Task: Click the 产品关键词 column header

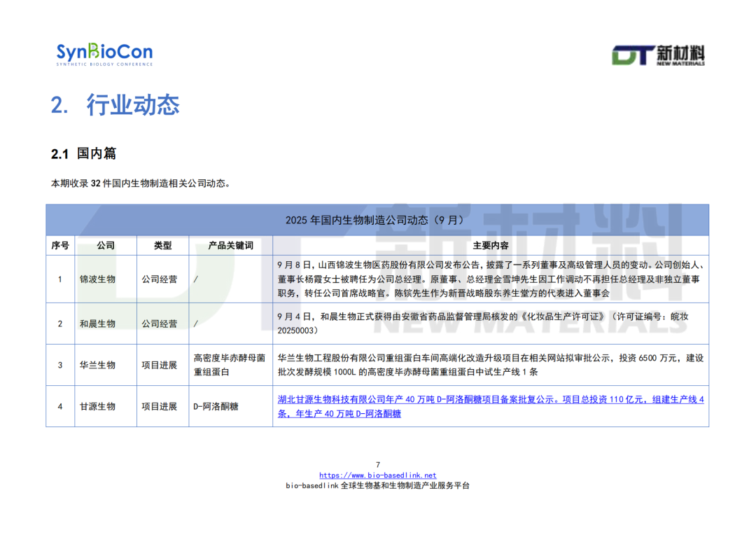Action: (230, 246)
